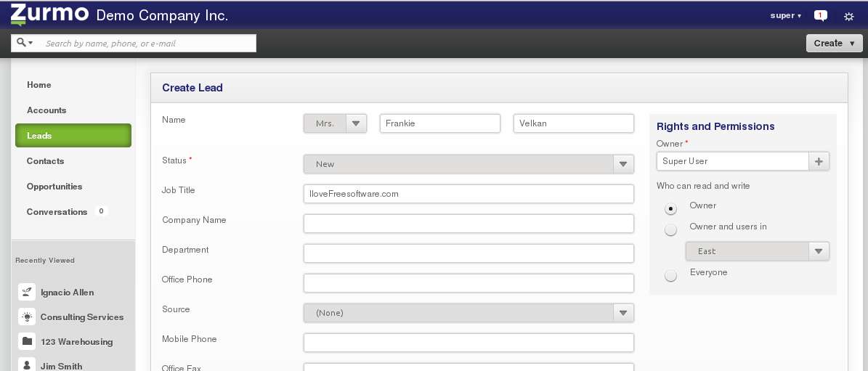Click the Jim Smith person icon

pos(27,365)
